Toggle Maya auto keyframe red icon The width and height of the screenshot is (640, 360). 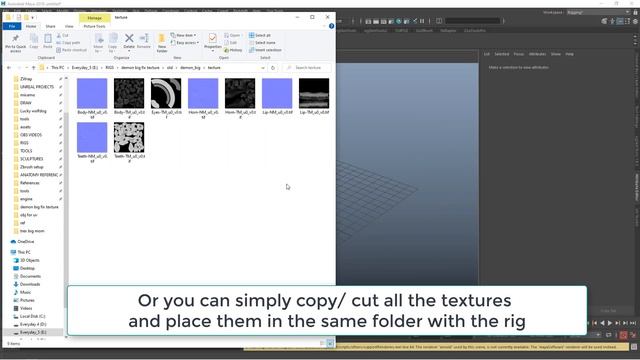pos(623,335)
